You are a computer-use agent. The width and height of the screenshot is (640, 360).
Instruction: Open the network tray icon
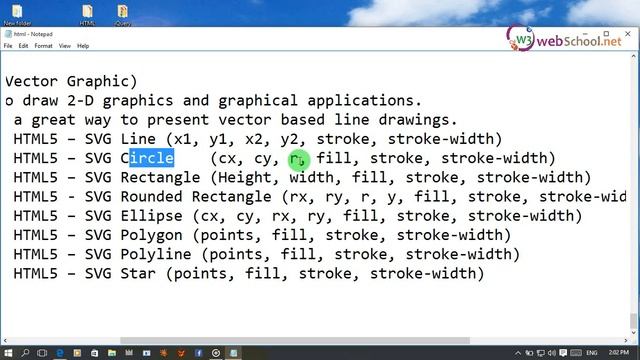[540, 353]
